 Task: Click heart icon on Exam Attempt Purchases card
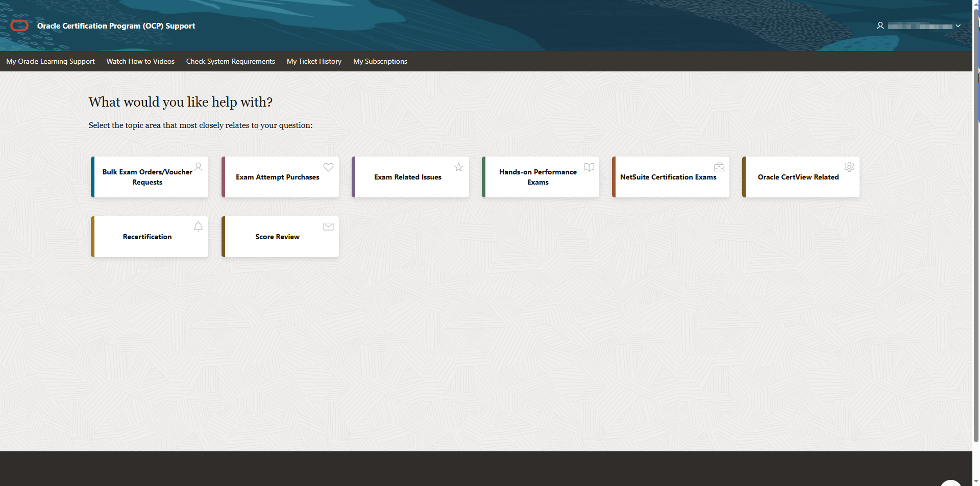point(328,167)
